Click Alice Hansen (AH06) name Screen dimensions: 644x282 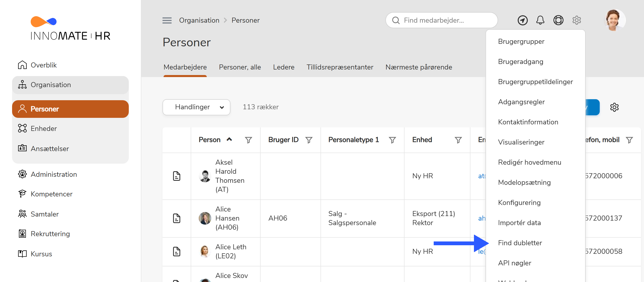pos(227,218)
